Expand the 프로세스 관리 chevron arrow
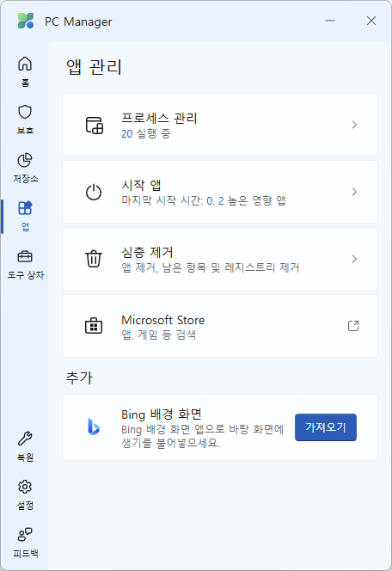392x571 pixels. point(354,125)
